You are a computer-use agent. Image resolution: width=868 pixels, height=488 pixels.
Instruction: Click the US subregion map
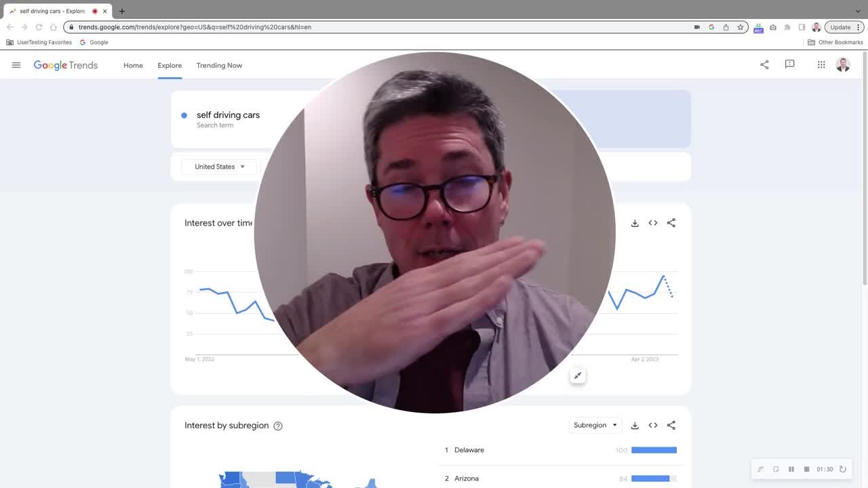pos(298,479)
